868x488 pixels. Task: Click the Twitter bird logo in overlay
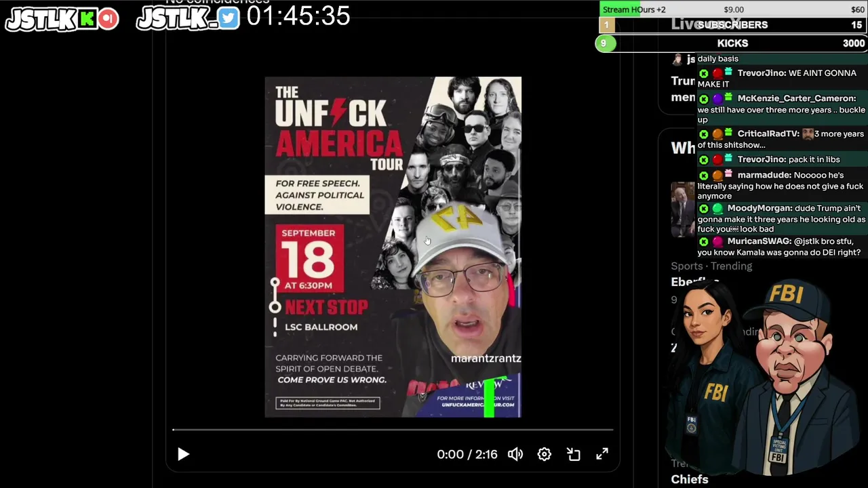[x=229, y=18]
